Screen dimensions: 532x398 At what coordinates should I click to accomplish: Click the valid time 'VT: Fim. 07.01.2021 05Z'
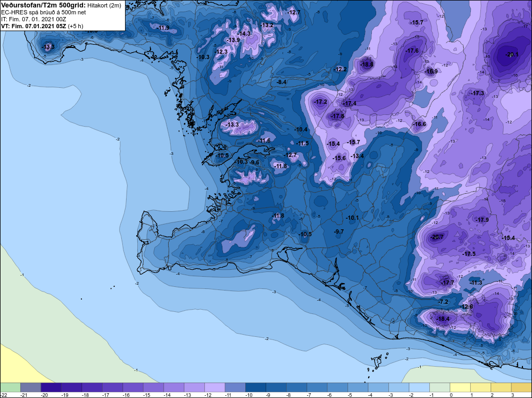(34, 26)
